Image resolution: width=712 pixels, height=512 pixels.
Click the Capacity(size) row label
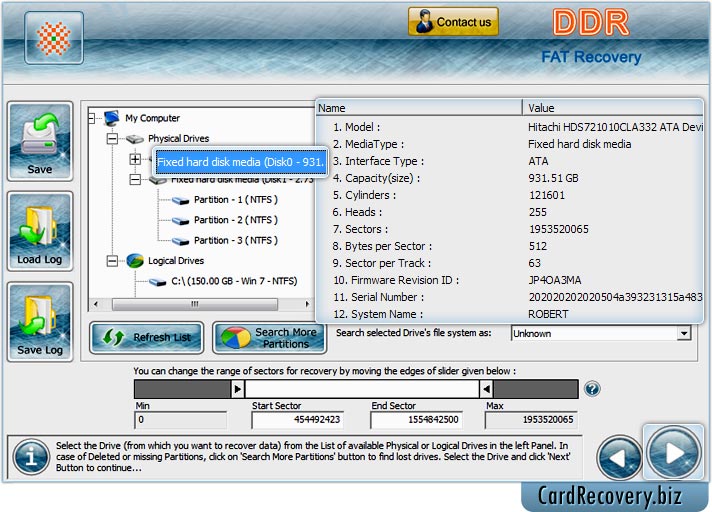click(376, 178)
